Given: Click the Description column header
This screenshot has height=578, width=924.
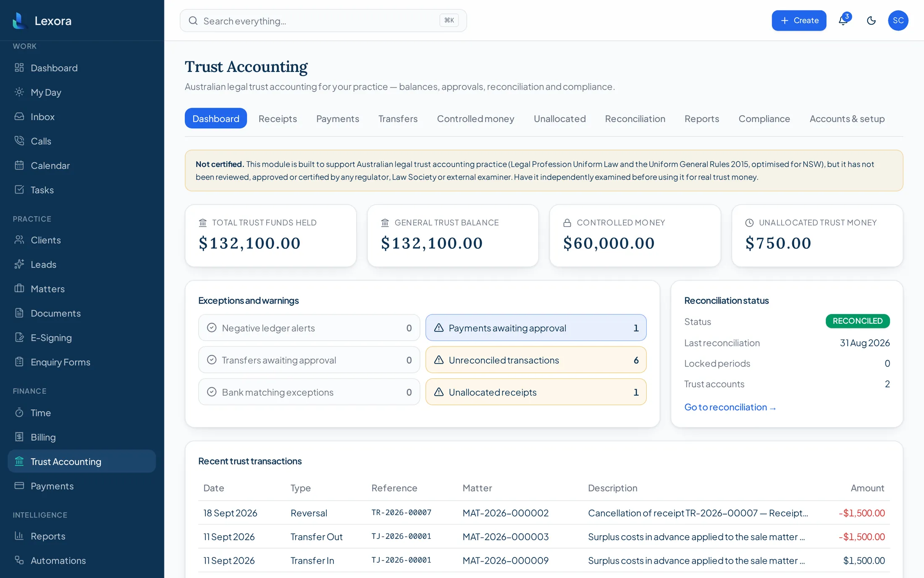Looking at the screenshot, I should pyautogui.click(x=612, y=488).
